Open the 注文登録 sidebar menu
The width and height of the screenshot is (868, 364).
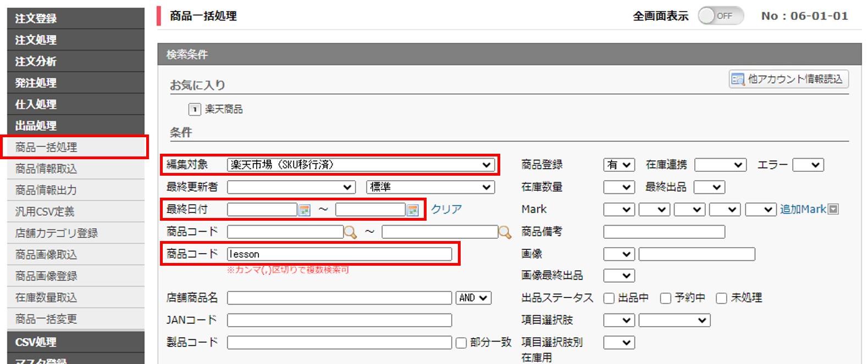click(x=76, y=18)
